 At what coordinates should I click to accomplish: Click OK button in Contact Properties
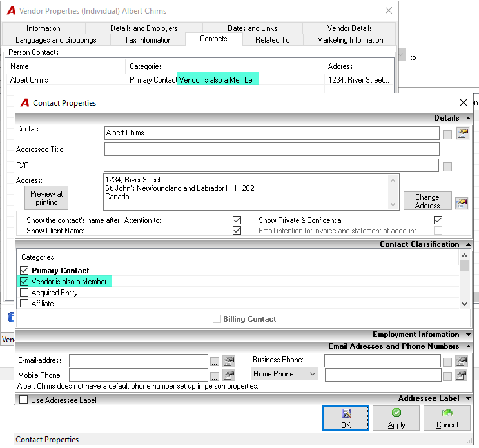coord(346,418)
